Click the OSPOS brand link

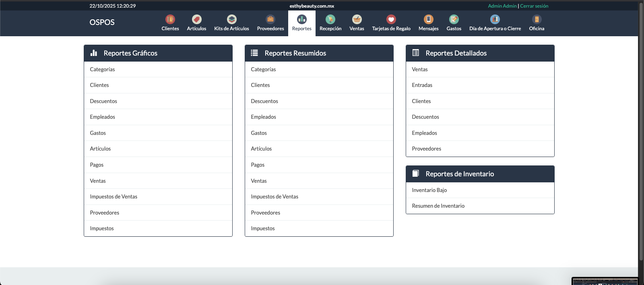pyautogui.click(x=102, y=23)
